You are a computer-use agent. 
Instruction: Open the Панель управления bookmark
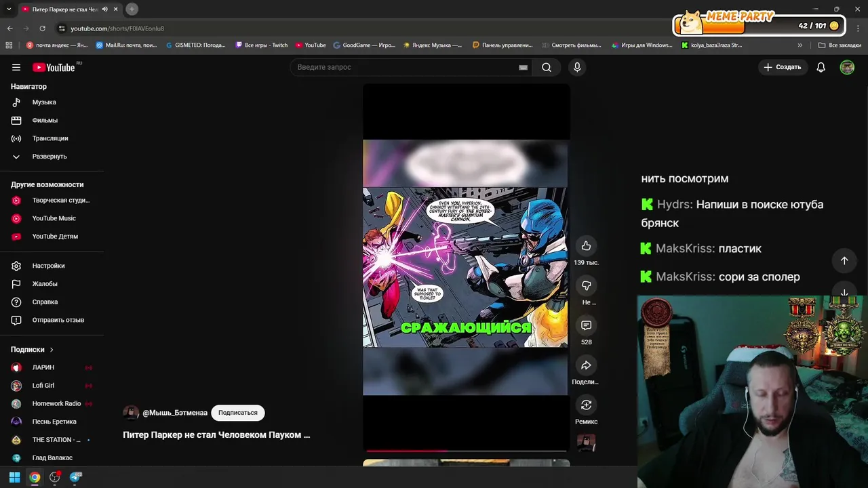click(x=502, y=45)
